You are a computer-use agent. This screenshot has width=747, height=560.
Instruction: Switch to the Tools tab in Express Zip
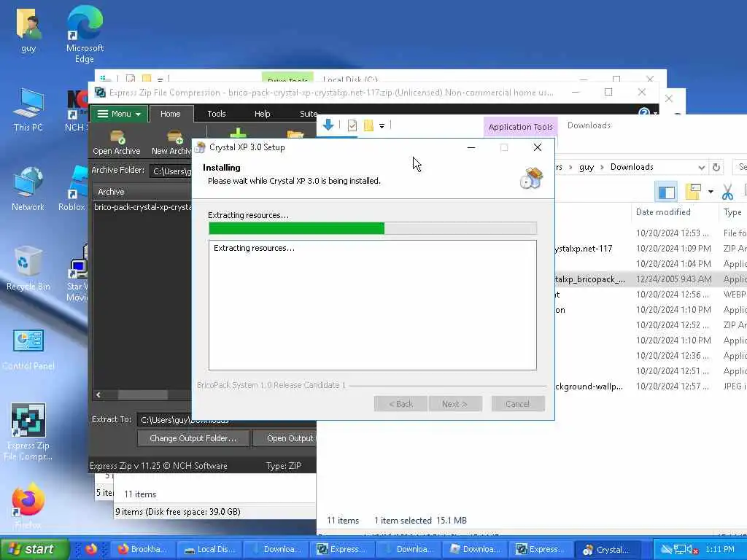(216, 114)
